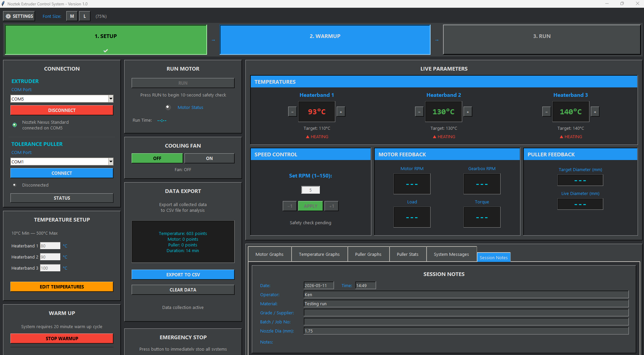
Task: Open the SETTINGS gear button
Action: coord(19,16)
